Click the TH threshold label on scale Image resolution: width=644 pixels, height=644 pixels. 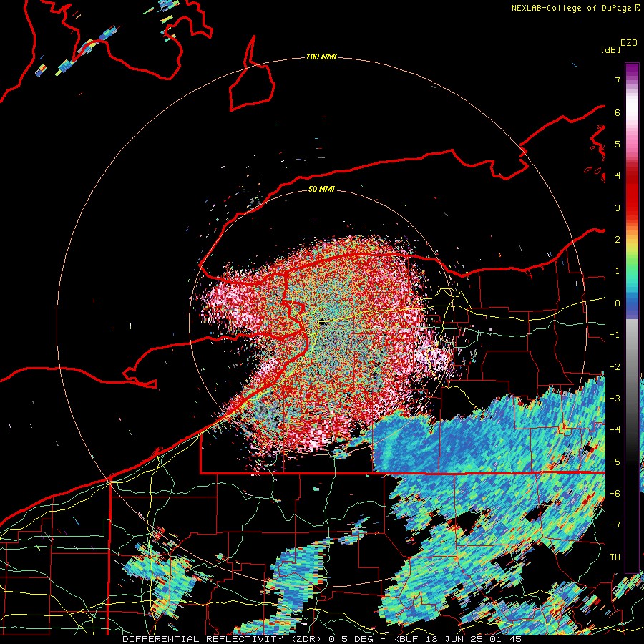[x=615, y=557]
